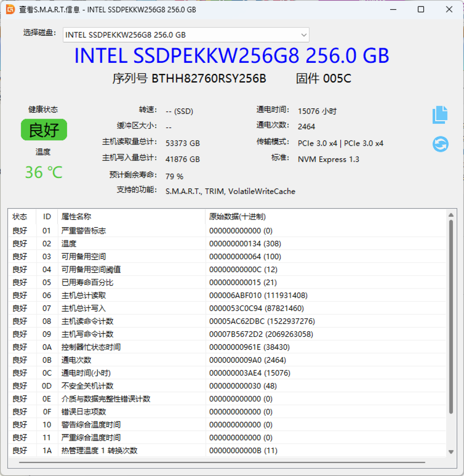Click the 15076 小时 power-on time value
This screenshot has width=464, height=476.
click(317, 111)
